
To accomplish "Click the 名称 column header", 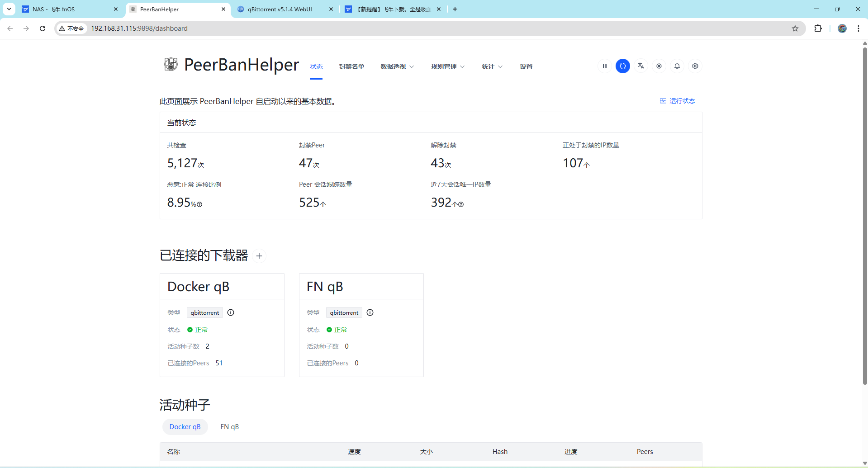I will point(174,452).
